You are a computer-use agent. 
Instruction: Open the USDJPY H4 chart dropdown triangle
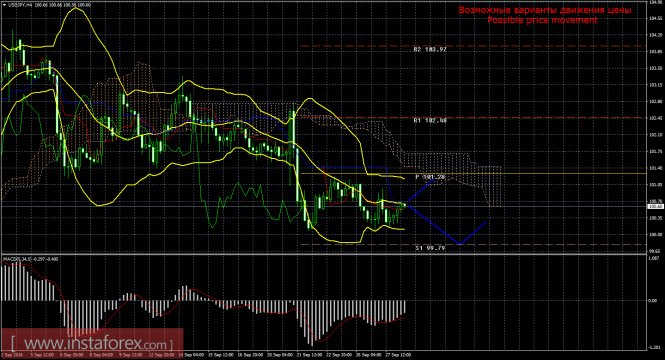click(x=4, y=5)
